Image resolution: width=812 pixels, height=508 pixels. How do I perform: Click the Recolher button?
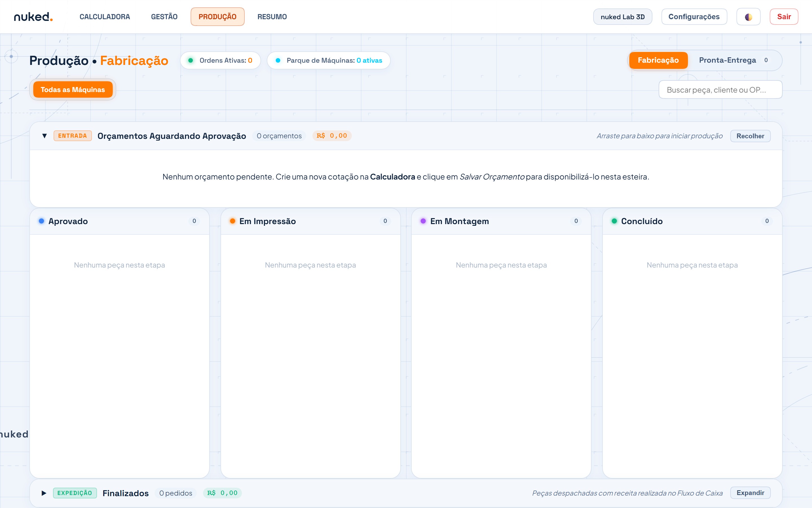click(750, 136)
